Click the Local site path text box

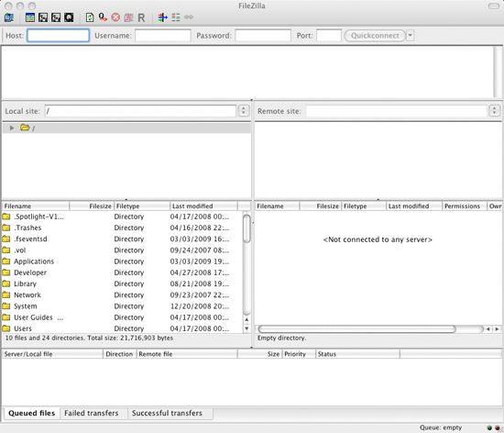(x=140, y=111)
